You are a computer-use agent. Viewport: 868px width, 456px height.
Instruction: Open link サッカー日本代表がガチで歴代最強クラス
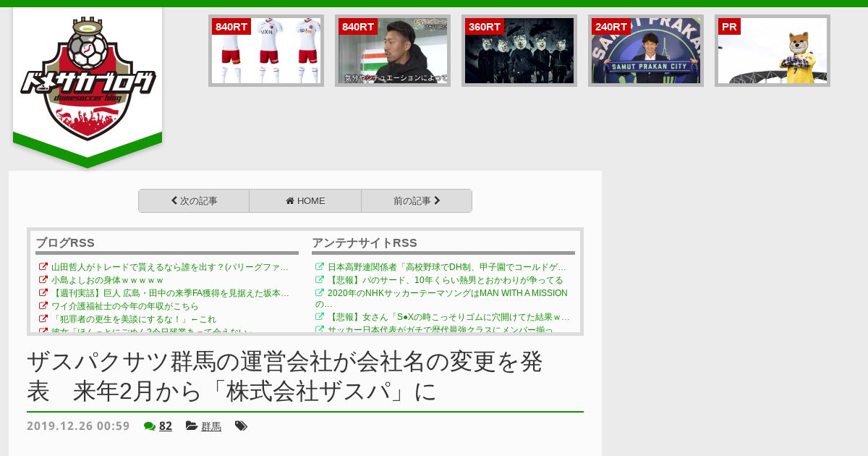(441, 330)
